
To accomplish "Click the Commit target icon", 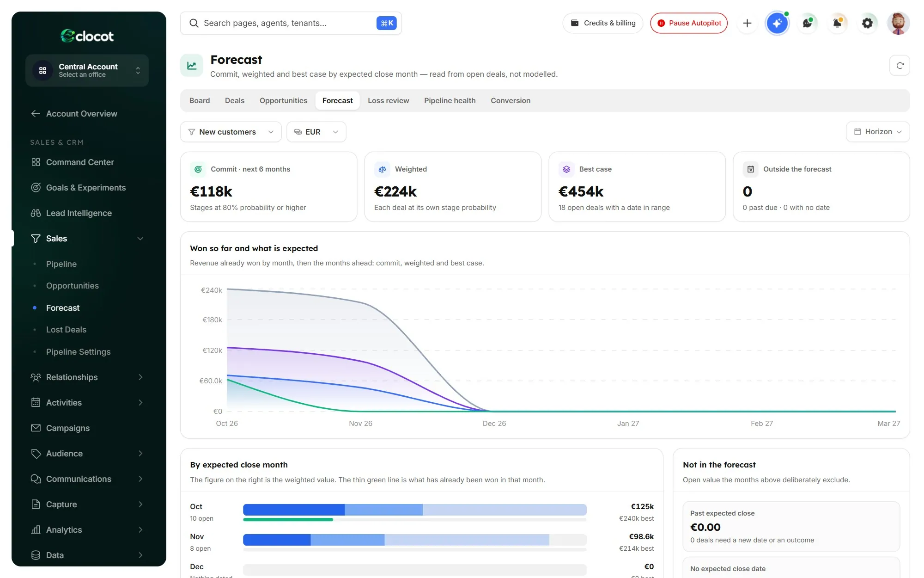I will point(198,169).
